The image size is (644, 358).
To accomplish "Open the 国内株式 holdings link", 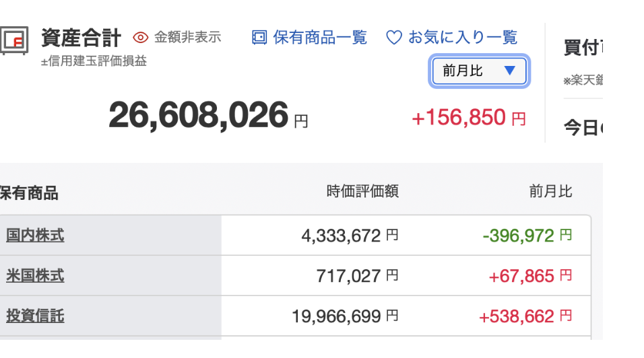I will 35,236.
